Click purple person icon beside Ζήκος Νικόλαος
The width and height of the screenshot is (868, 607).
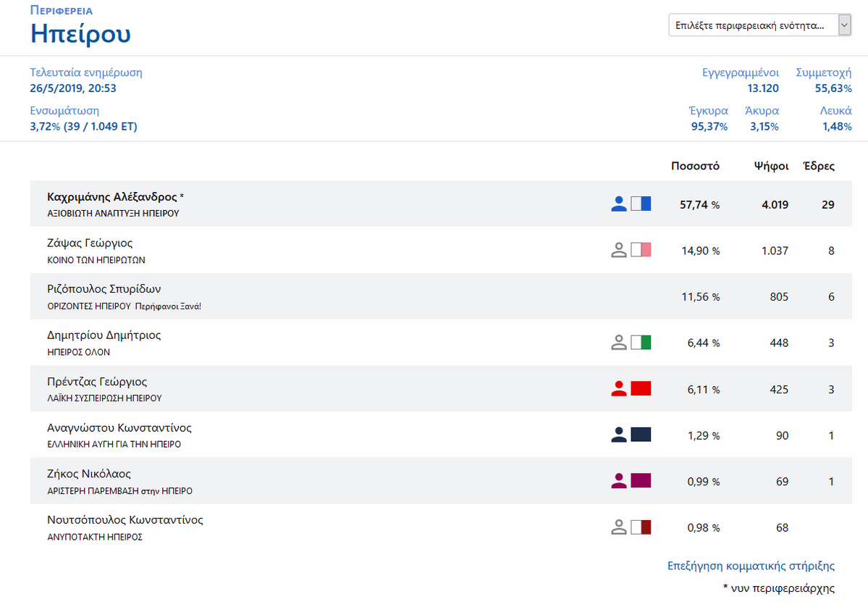(618, 481)
